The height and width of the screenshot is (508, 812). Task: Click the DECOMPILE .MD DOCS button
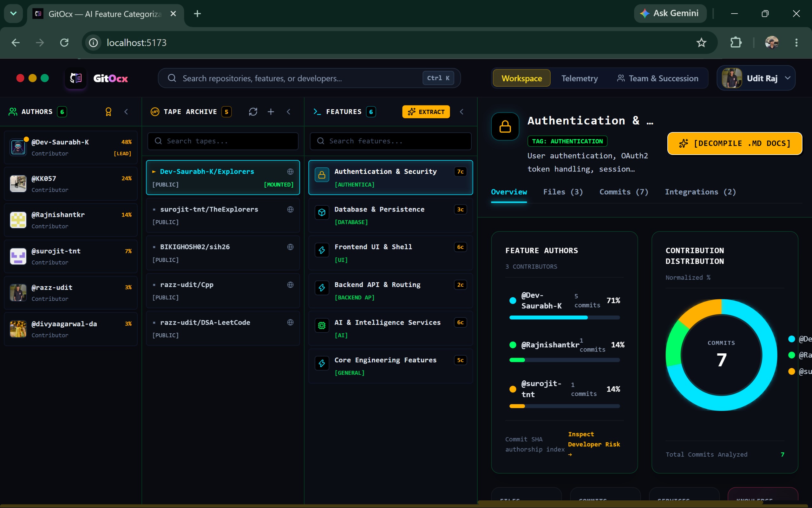point(735,144)
